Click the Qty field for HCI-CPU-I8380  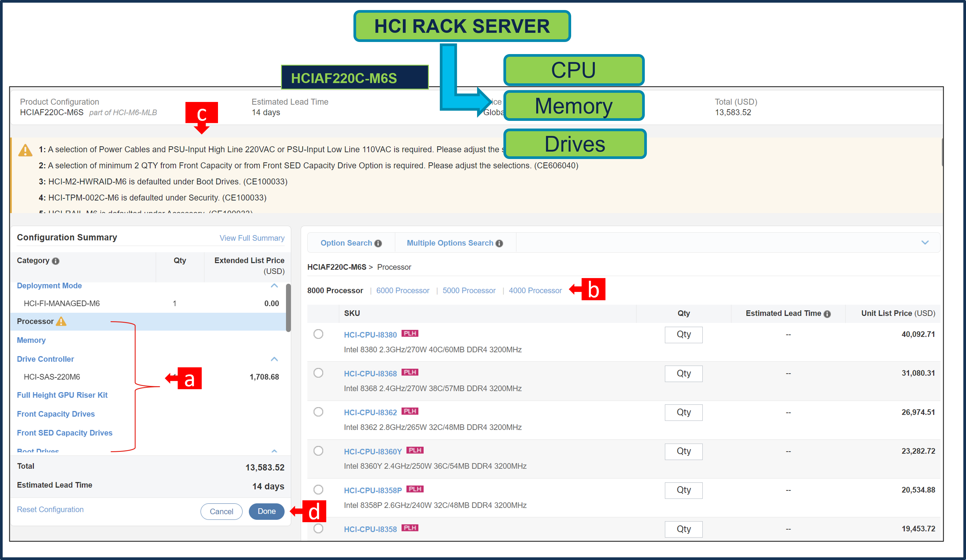(684, 335)
